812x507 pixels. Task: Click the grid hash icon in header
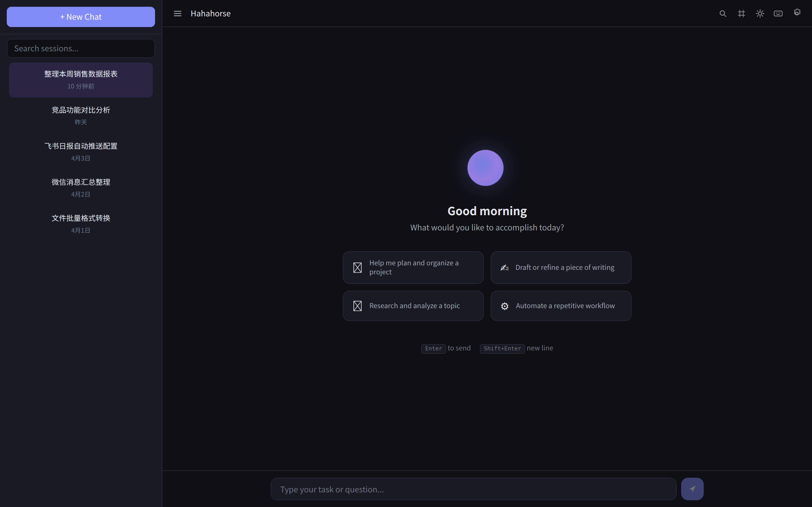(x=741, y=14)
